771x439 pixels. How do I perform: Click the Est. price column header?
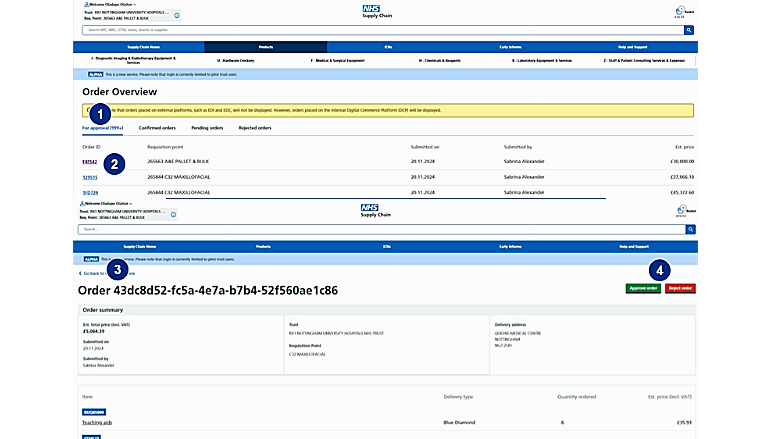tap(684, 147)
